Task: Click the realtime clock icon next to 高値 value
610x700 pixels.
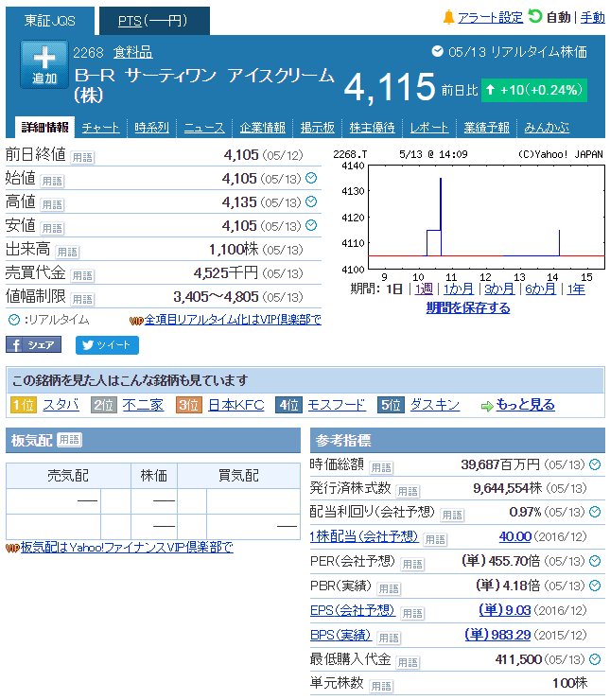Action: click(x=311, y=201)
